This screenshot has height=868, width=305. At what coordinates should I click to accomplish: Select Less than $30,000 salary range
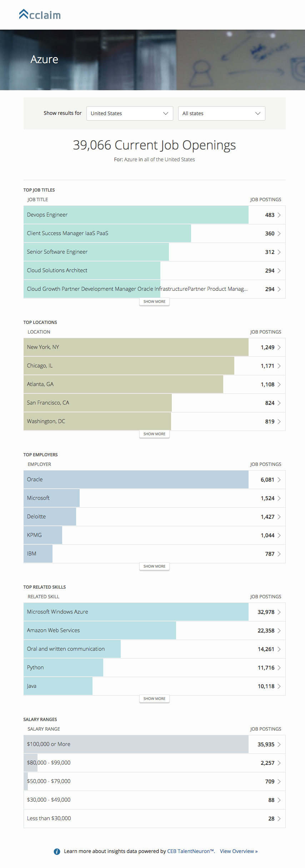(x=49, y=818)
